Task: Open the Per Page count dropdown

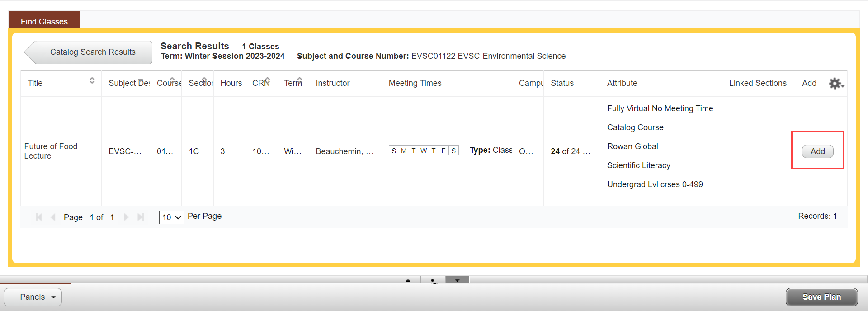Action: point(171,217)
